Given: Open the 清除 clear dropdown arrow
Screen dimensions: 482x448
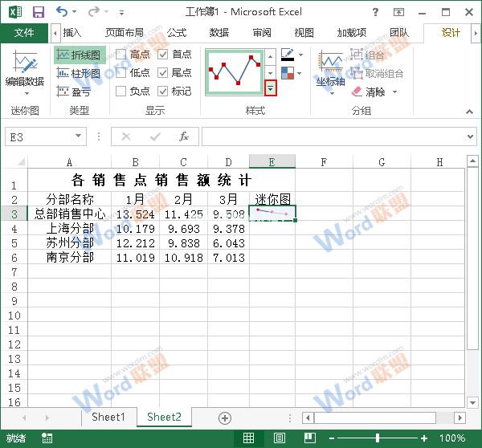Looking at the screenshot, I should pyautogui.click(x=394, y=92).
